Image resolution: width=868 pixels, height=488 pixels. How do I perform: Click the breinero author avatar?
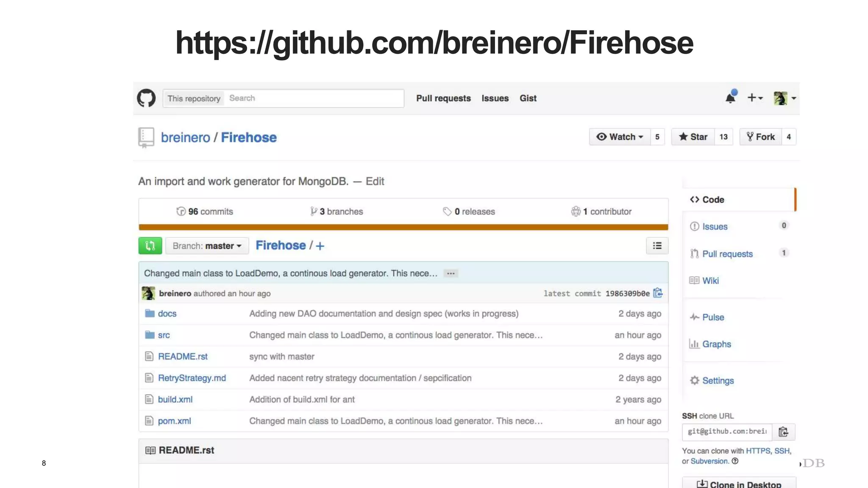[x=148, y=293]
